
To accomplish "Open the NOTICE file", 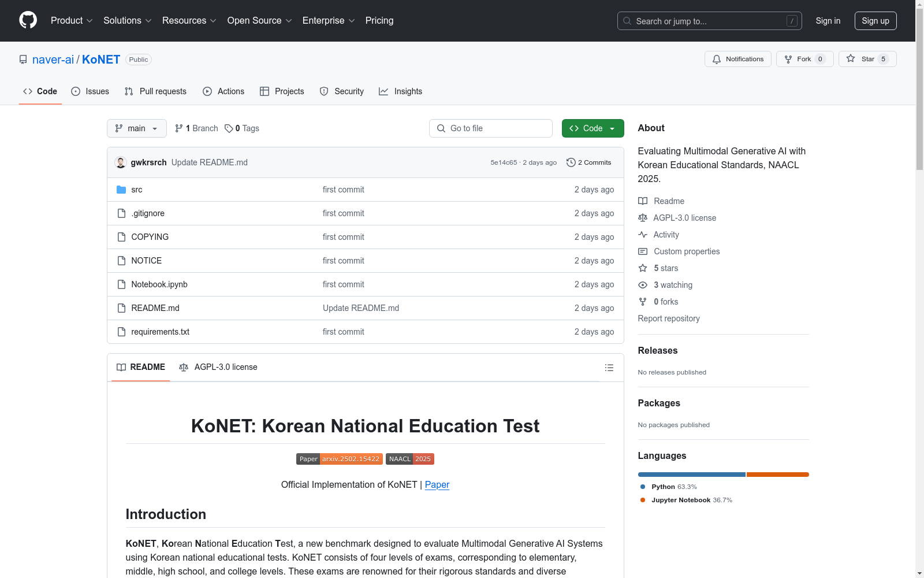I will click(147, 261).
